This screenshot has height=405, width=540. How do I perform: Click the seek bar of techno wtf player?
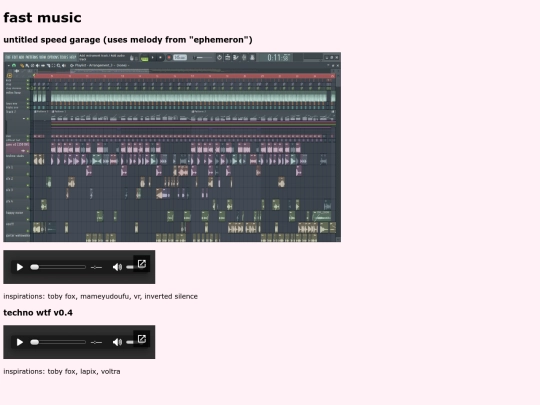[x=58, y=342]
